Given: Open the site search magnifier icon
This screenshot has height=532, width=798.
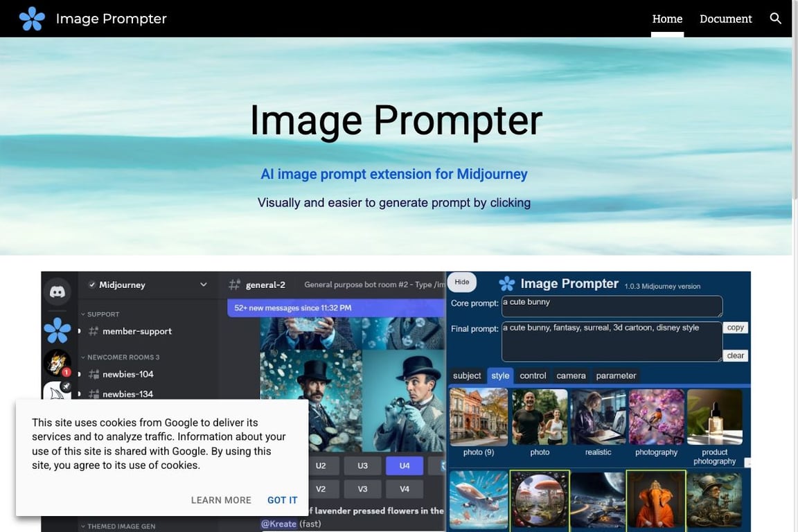Looking at the screenshot, I should 775,18.
